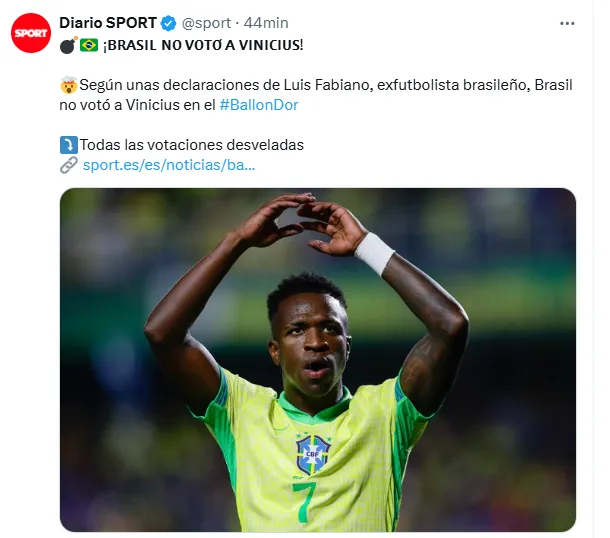Click the blue curved arrow emoji
Image resolution: width=610 pixels, height=538 pixels.
(x=69, y=145)
